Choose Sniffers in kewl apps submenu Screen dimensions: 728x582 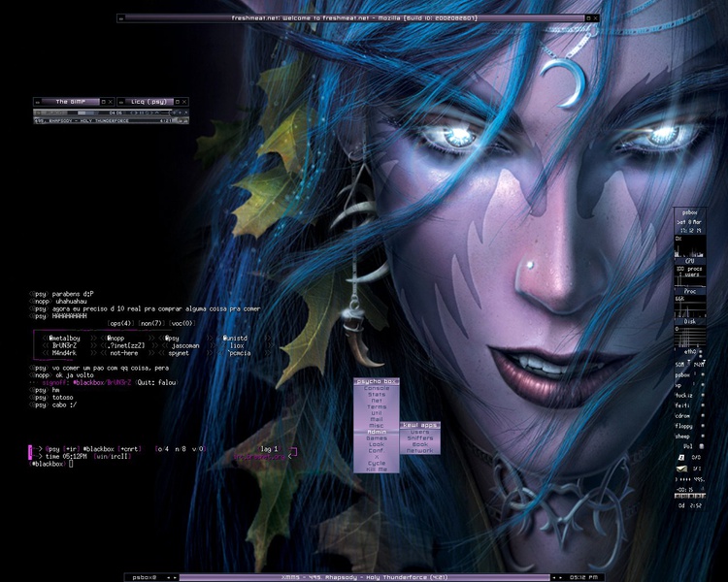419,438
